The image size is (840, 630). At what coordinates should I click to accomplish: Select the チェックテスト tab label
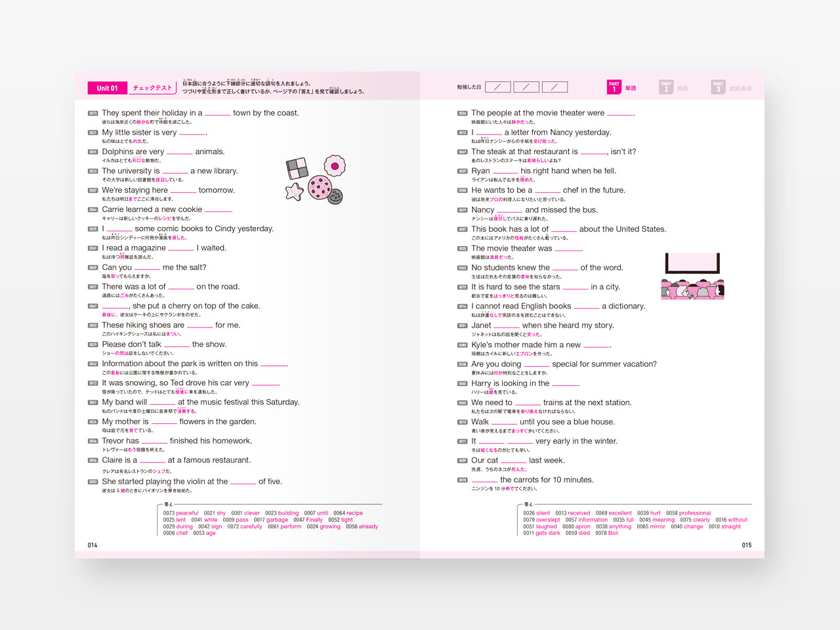click(x=152, y=88)
